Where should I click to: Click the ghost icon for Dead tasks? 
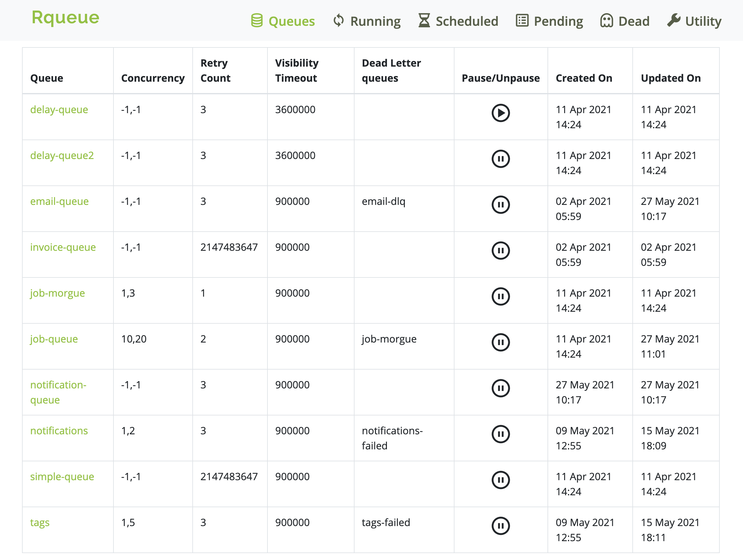click(x=608, y=21)
